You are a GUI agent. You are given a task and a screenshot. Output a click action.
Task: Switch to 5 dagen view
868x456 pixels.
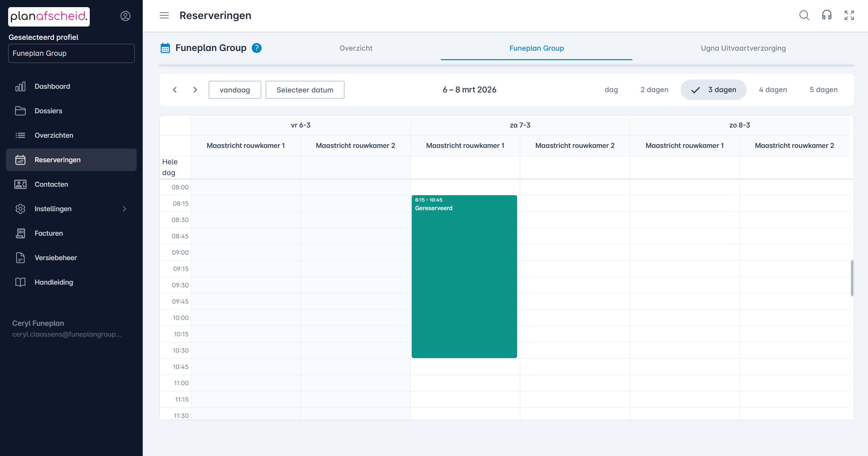coord(823,90)
